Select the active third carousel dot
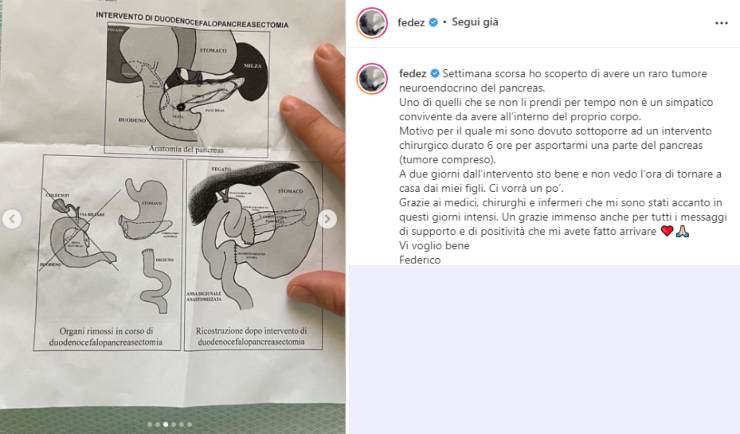The width and height of the screenshot is (740, 434). [x=166, y=425]
